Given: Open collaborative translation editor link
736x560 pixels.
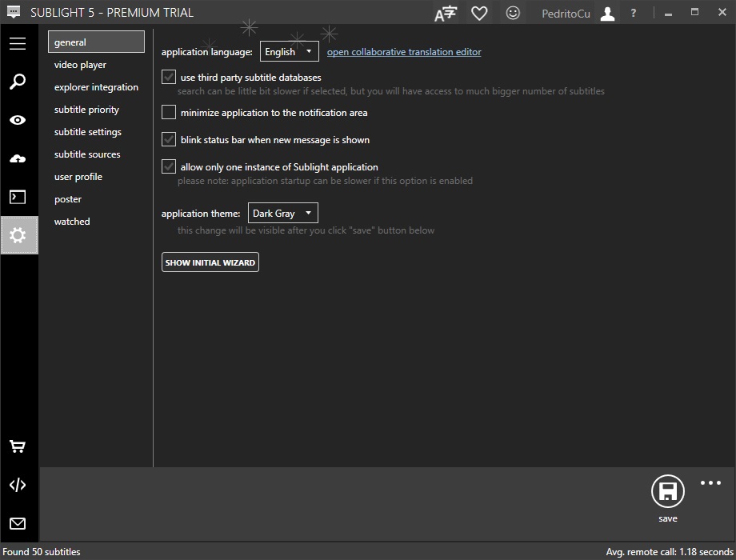Looking at the screenshot, I should (x=404, y=52).
